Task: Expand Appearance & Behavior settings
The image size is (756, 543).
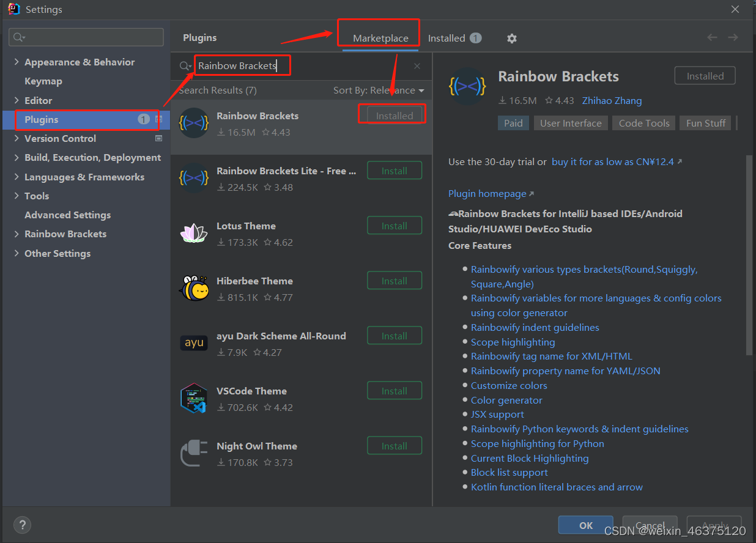Action: (16, 62)
